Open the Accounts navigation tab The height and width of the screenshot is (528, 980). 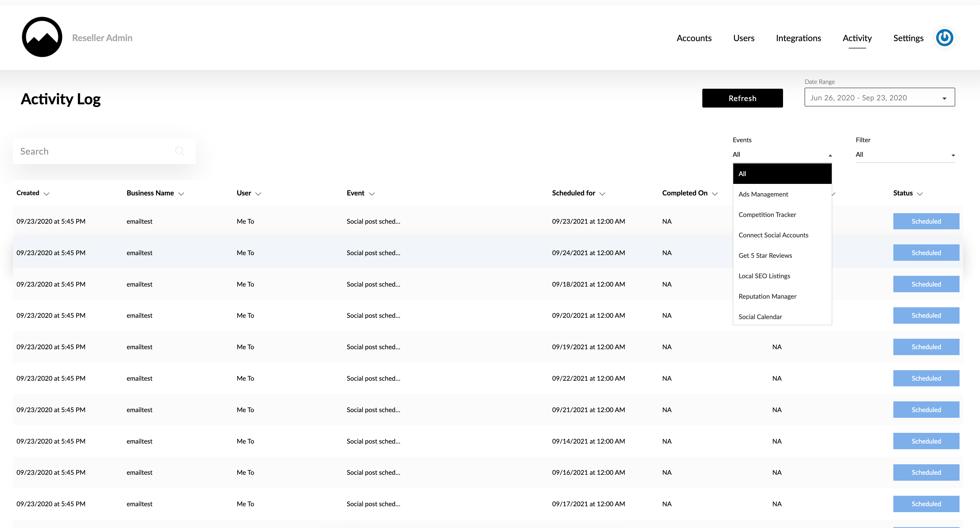click(693, 38)
